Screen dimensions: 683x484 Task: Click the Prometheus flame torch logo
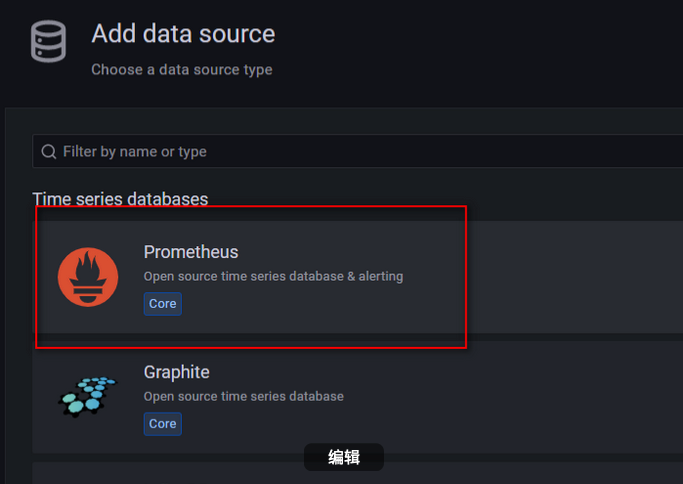tap(88, 277)
